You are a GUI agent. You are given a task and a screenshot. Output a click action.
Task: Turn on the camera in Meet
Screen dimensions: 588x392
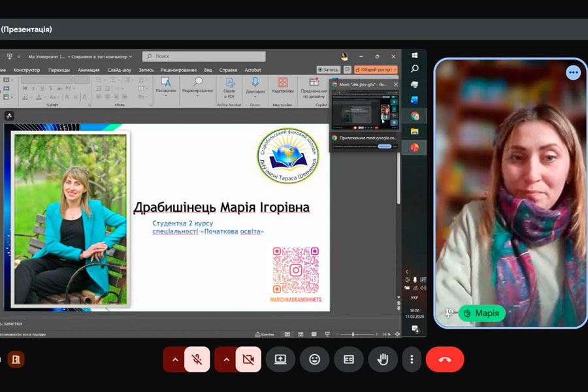click(248, 359)
